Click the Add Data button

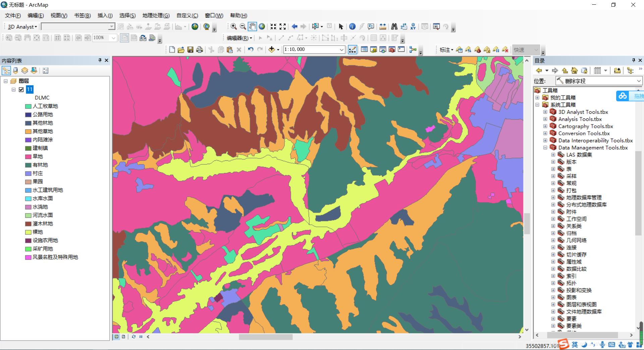pyautogui.click(x=272, y=50)
